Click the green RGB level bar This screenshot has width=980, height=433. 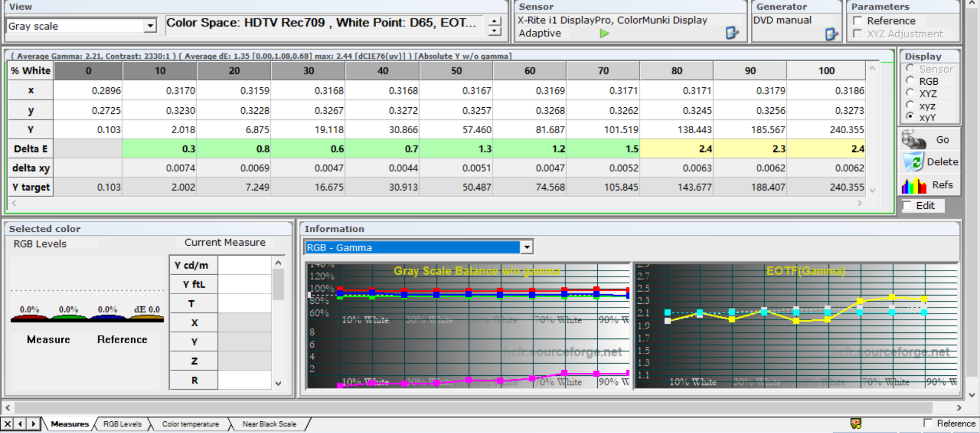coord(68,319)
